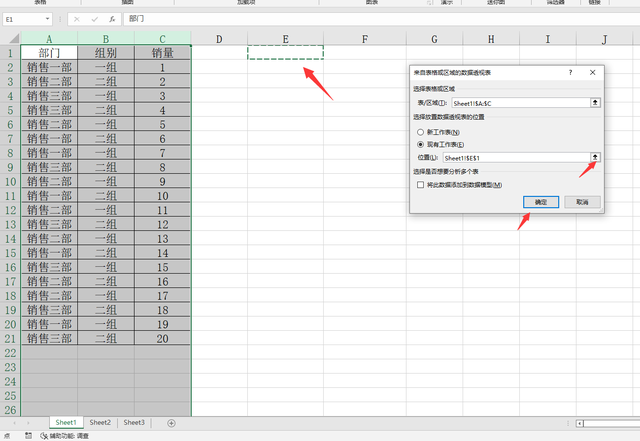Click previous sheet navigation arrow
Screen dimensions: 640x441
tap(15, 423)
